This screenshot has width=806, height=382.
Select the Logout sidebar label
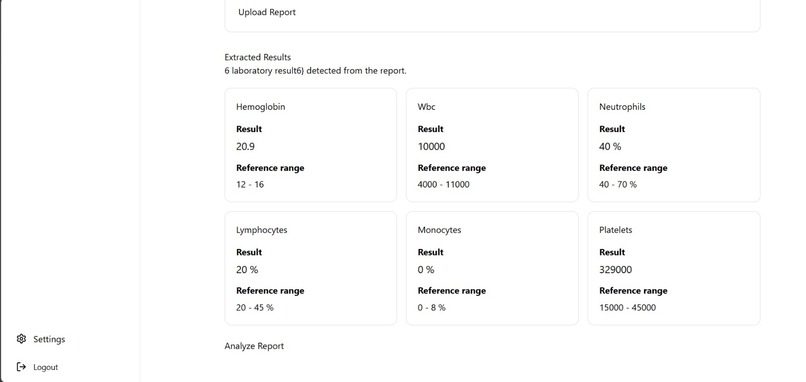click(46, 367)
